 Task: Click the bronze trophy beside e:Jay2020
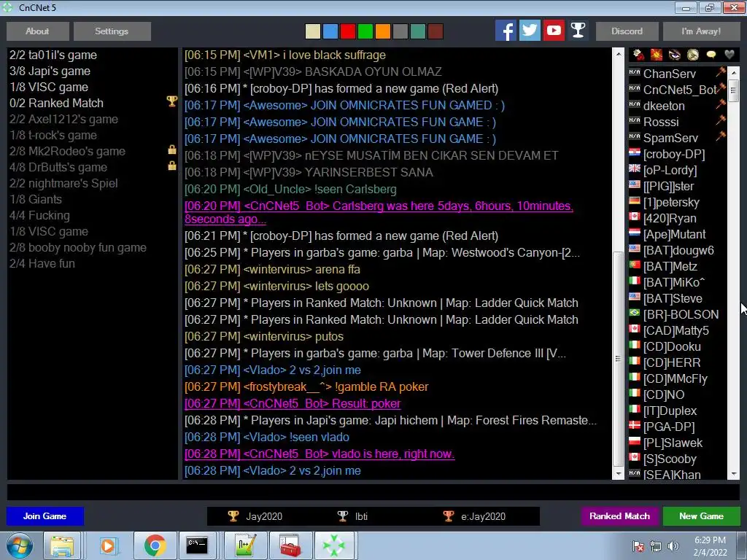pyautogui.click(x=449, y=516)
